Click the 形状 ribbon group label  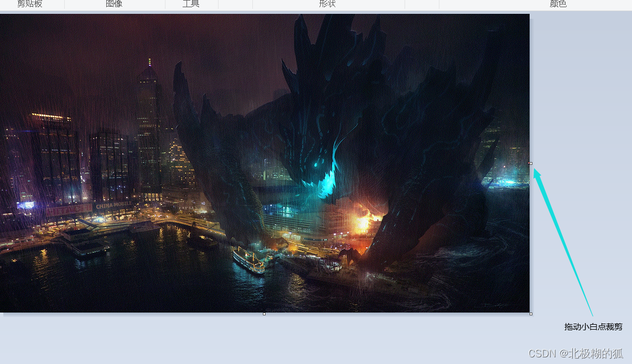pos(327,4)
